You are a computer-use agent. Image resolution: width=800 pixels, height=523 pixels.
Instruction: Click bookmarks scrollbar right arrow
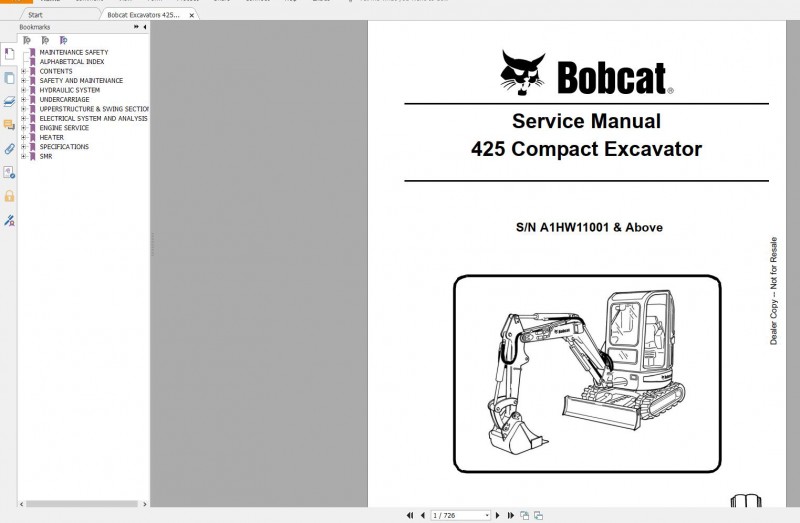(x=145, y=504)
